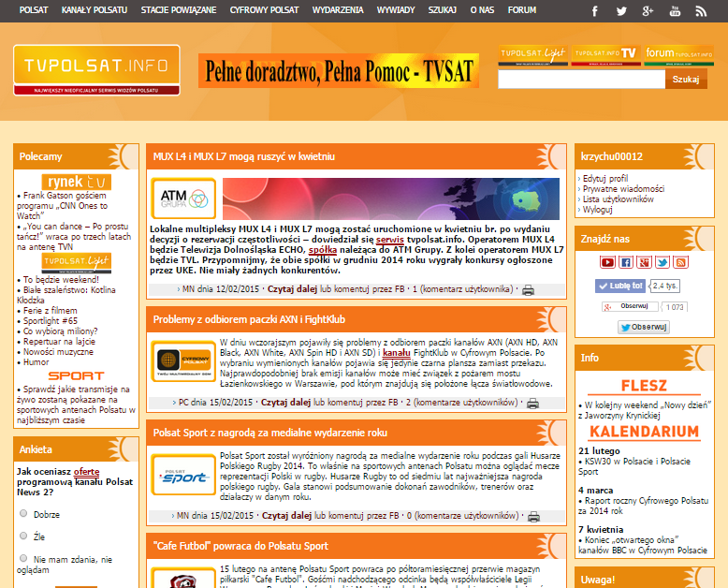Click the Polsat Sport article thumbnail
This screenshot has width=728, height=588.
pyautogui.click(x=183, y=475)
